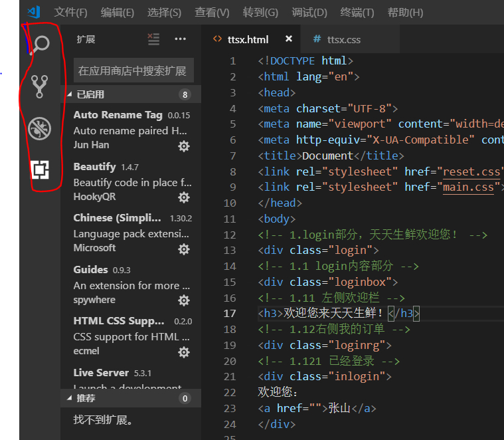Open the 编辑(E) menu
Image resolution: width=504 pixels, height=440 pixels.
click(118, 13)
